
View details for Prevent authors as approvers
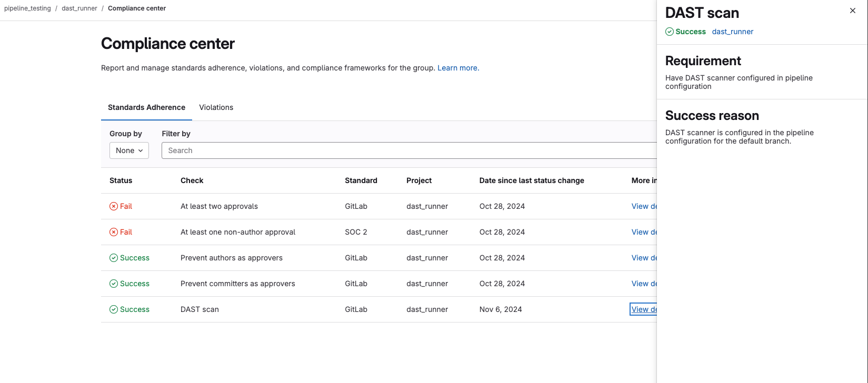(x=643, y=258)
